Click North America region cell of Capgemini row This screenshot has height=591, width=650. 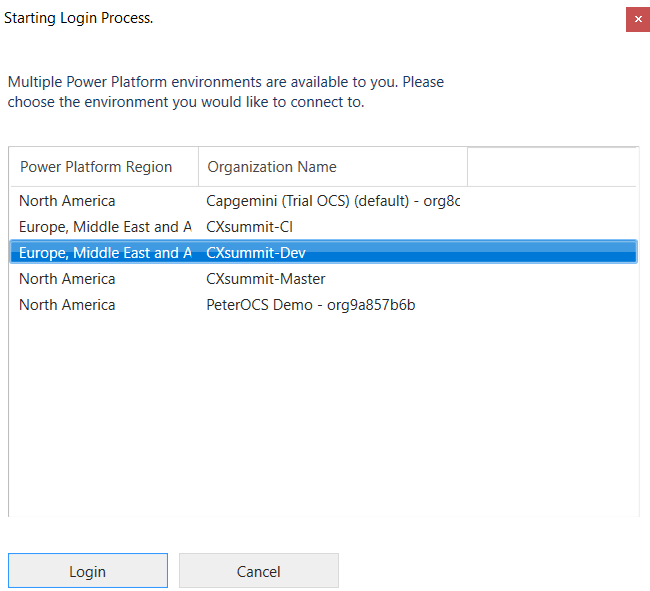pyautogui.click(x=67, y=201)
